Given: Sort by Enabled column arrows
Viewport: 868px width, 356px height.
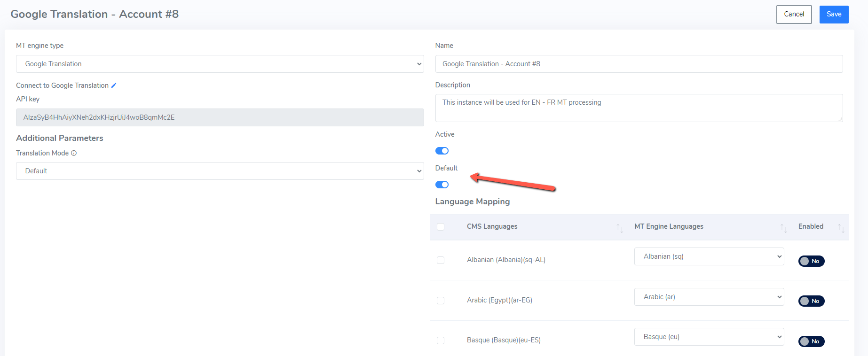Looking at the screenshot, I should click(x=841, y=228).
